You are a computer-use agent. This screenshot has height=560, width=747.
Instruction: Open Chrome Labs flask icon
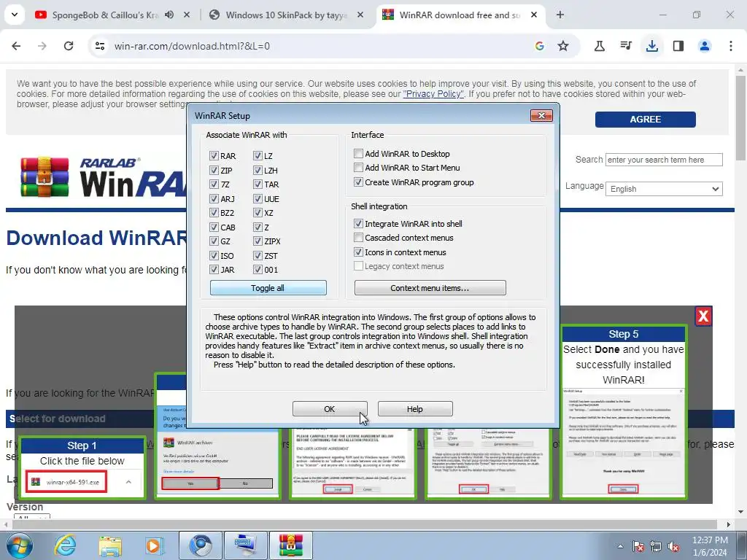point(600,46)
